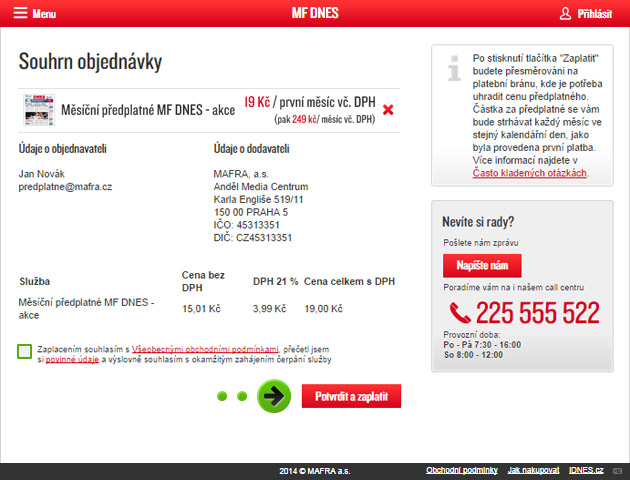Open iDNES.cz footer link
The width and height of the screenshot is (630, 480).
tap(586, 470)
